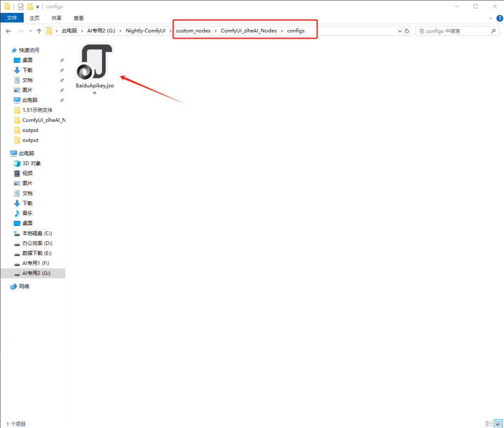The width and height of the screenshot is (504, 428).
Task: Open 桌面 under quick access
Action: coord(28,60)
